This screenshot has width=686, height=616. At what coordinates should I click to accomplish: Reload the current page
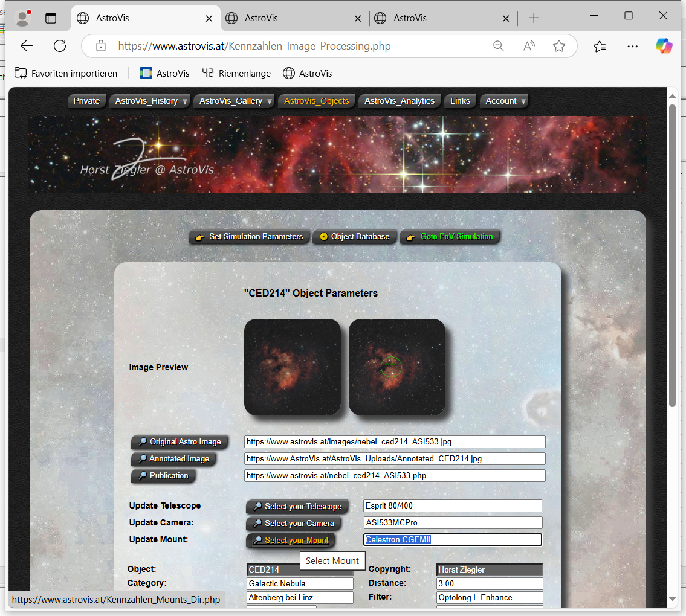[60, 46]
